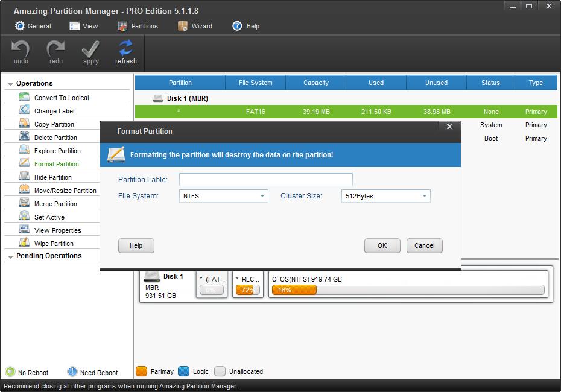Open the Help menu
The image size is (561, 392).
(246, 26)
